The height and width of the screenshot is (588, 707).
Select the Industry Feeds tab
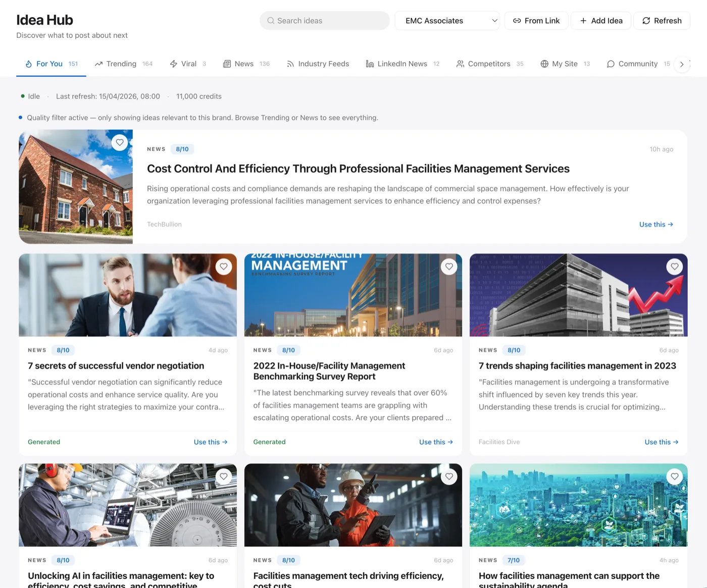pos(318,64)
